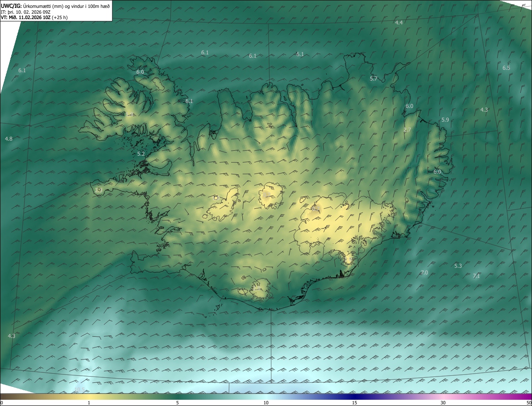Click the 5.7 value label
The image size is (532, 406).
tap(373, 78)
